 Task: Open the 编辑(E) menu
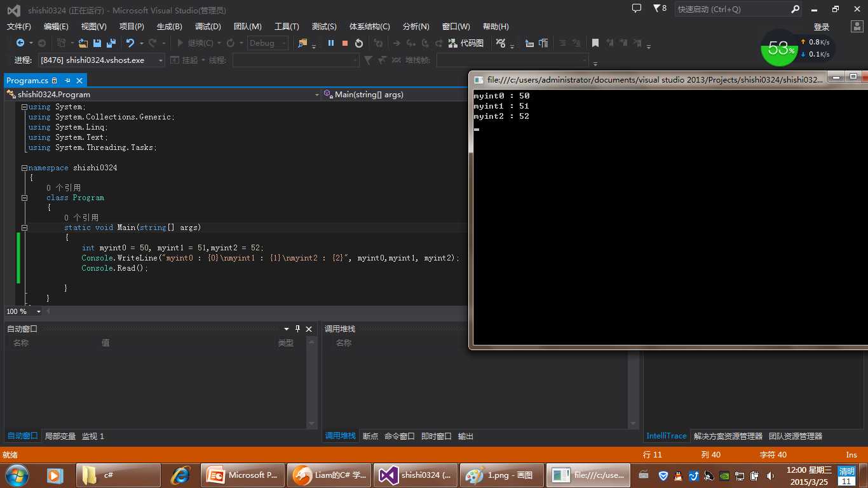(x=56, y=27)
